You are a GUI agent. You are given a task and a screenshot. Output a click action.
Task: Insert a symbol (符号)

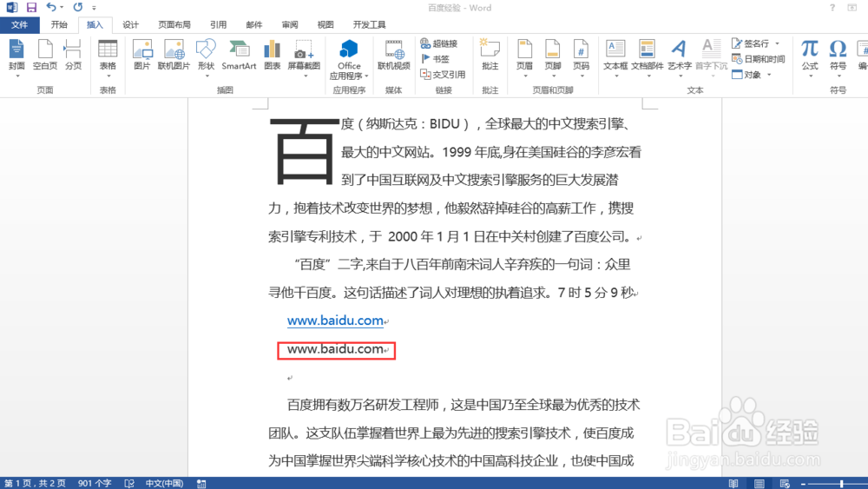click(x=838, y=59)
